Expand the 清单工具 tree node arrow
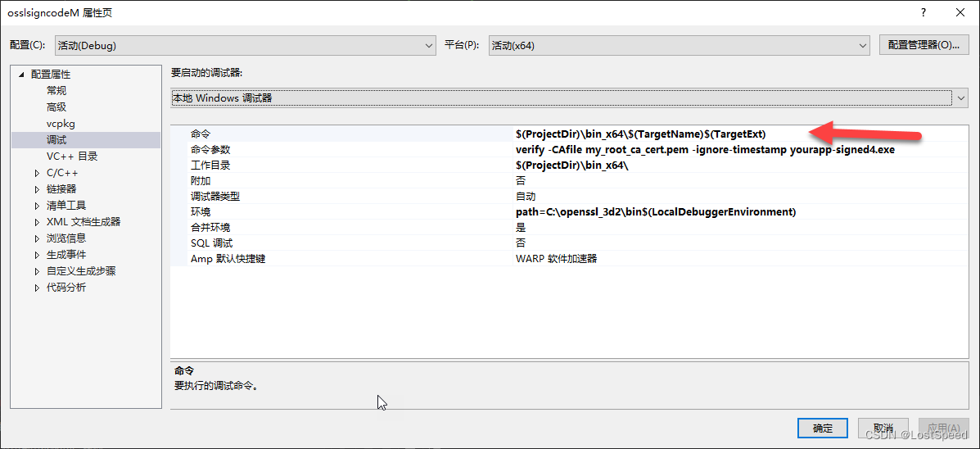 [37, 205]
